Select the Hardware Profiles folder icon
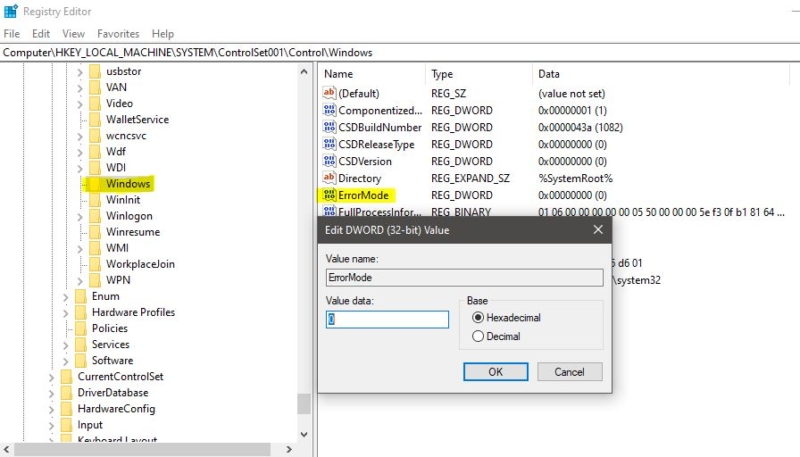Viewport: 800px width, 457px height. pos(81,312)
